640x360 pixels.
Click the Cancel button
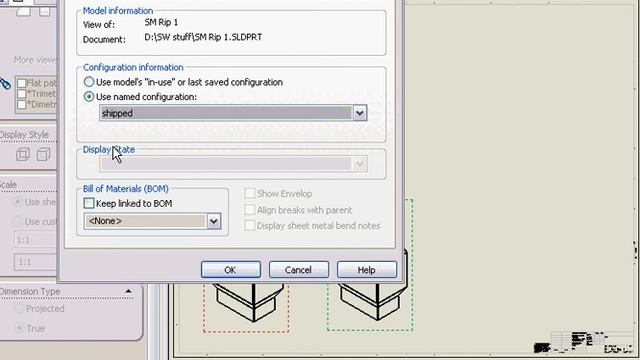tap(298, 270)
